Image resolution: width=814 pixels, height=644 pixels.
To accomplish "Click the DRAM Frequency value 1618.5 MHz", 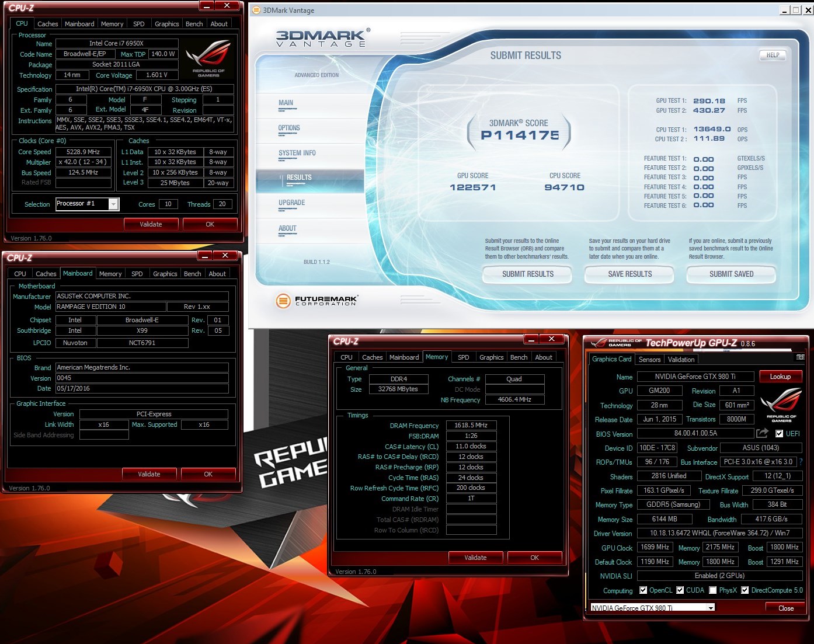I will [x=471, y=425].
